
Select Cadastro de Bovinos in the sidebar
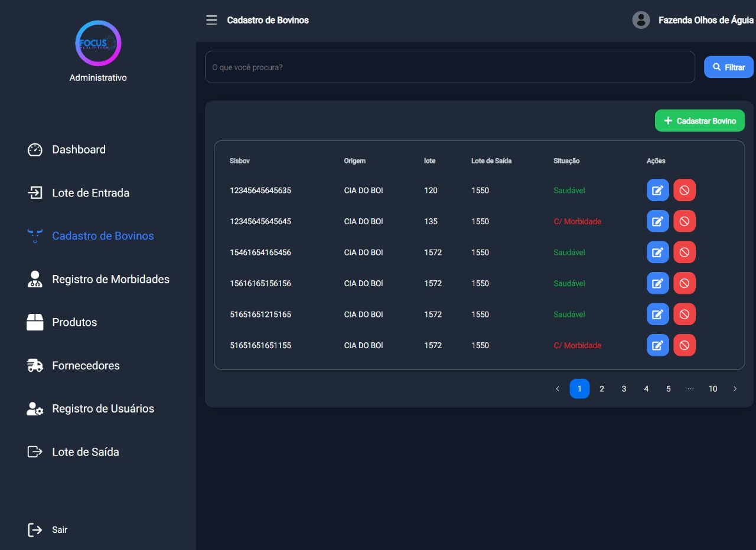click(103, 235)
